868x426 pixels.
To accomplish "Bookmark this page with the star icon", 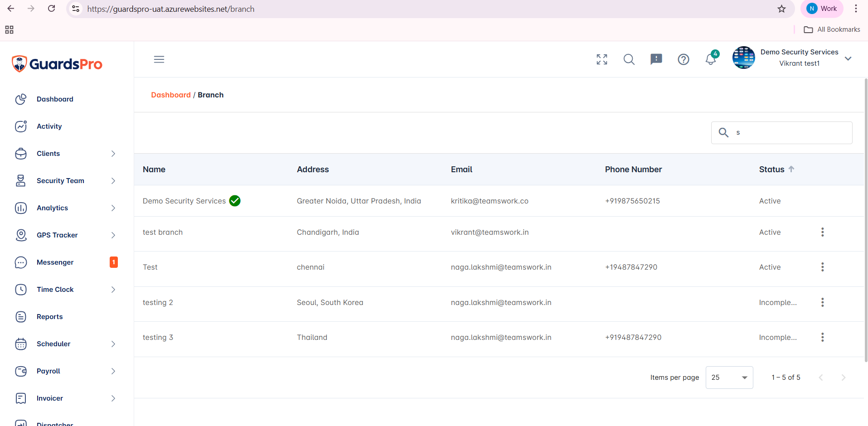I will pyautogui.click(x=781, y=9).
